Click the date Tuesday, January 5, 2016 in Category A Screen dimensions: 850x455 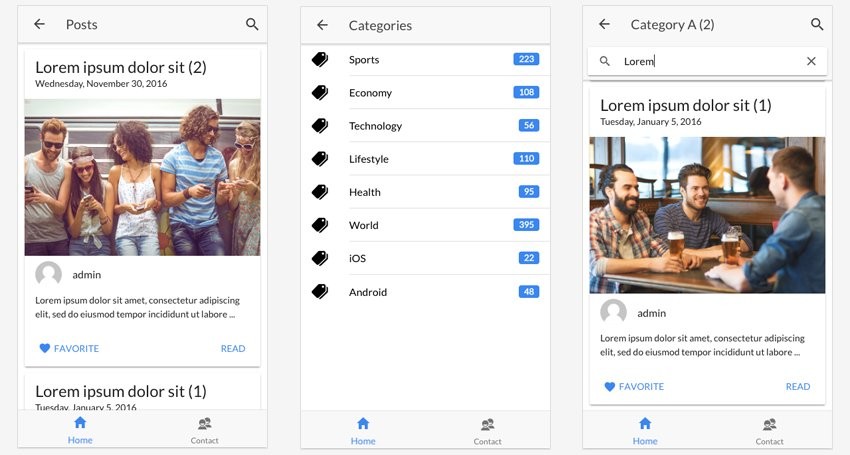pos(651,121)
